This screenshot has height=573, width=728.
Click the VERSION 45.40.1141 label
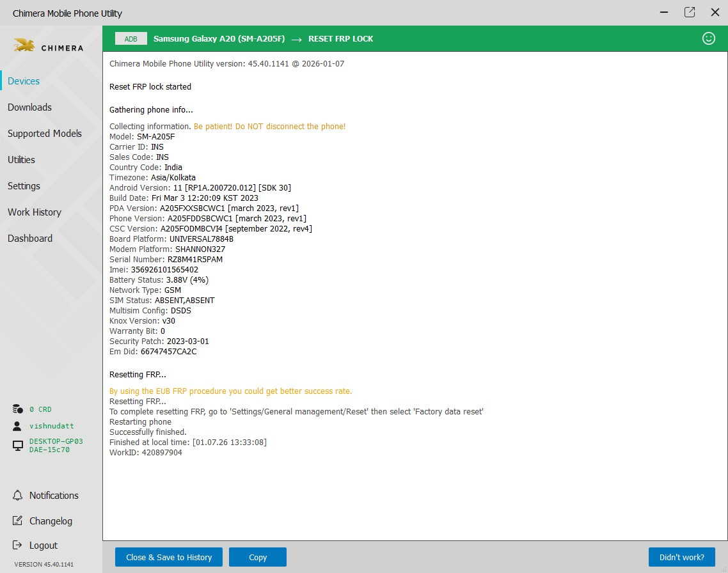click(x=44, y=564)
